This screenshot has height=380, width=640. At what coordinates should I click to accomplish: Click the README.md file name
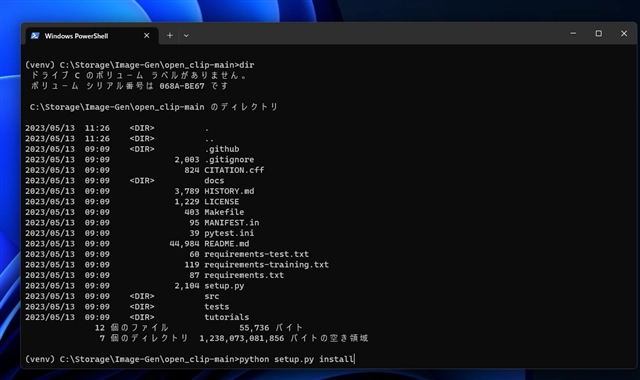(227, 244)
